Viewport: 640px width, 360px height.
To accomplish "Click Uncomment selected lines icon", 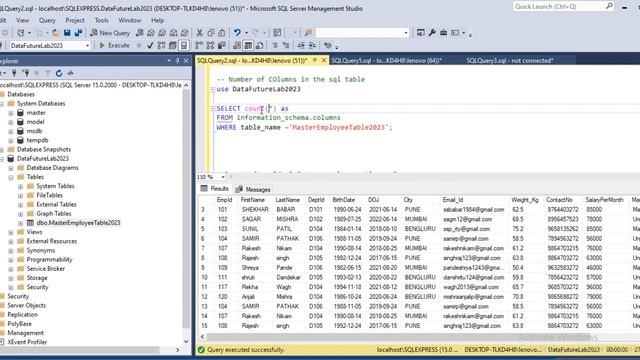I will click(x=286, y=45).
